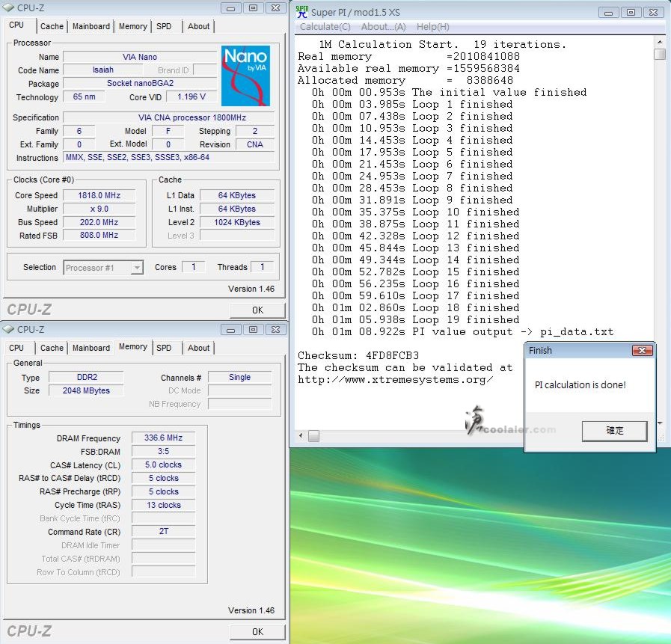
Task: Click the Specification 'VIA CNA processor 1800MHz'
Action: 169,117
